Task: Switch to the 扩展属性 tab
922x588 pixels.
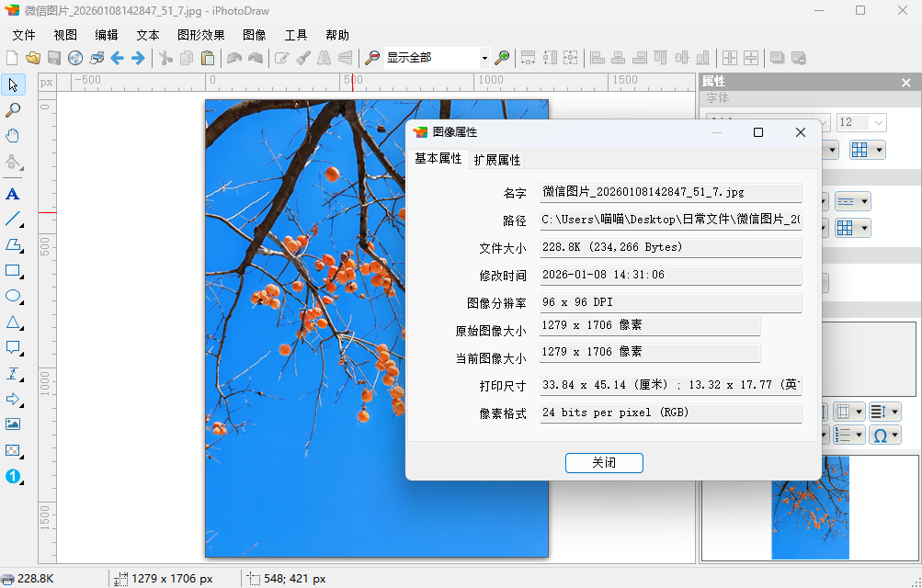Action: tap(496, 160)
